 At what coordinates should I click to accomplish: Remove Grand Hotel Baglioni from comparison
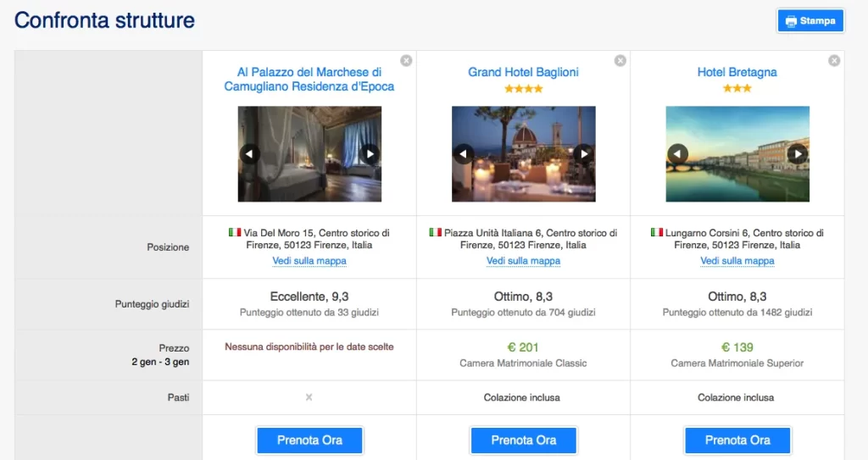coord(620,60)
